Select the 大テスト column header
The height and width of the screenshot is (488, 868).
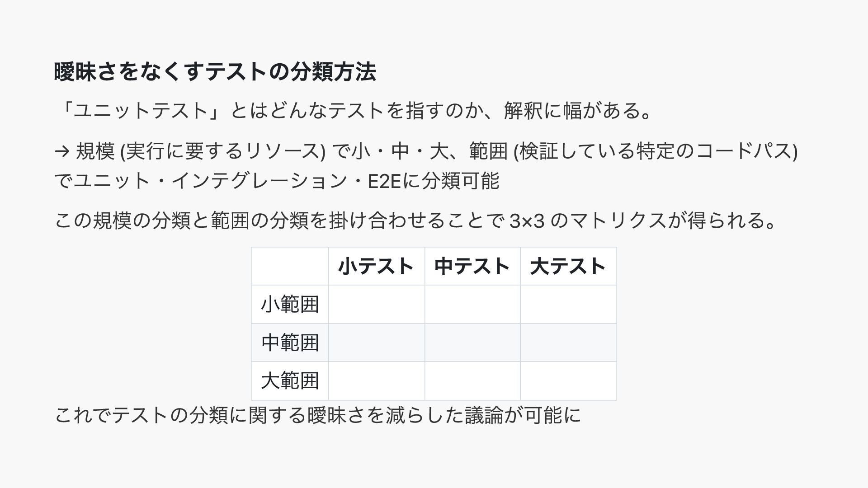[x=568, y=266]
